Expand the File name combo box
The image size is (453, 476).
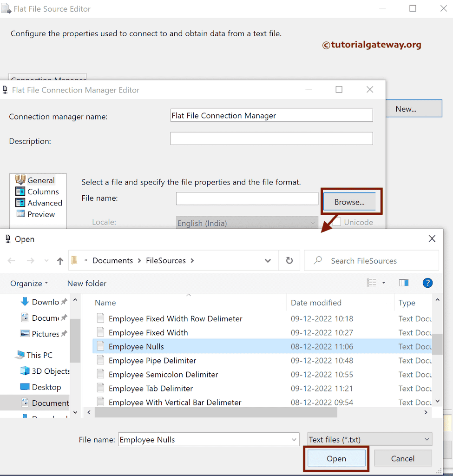[x=294, y=439]
